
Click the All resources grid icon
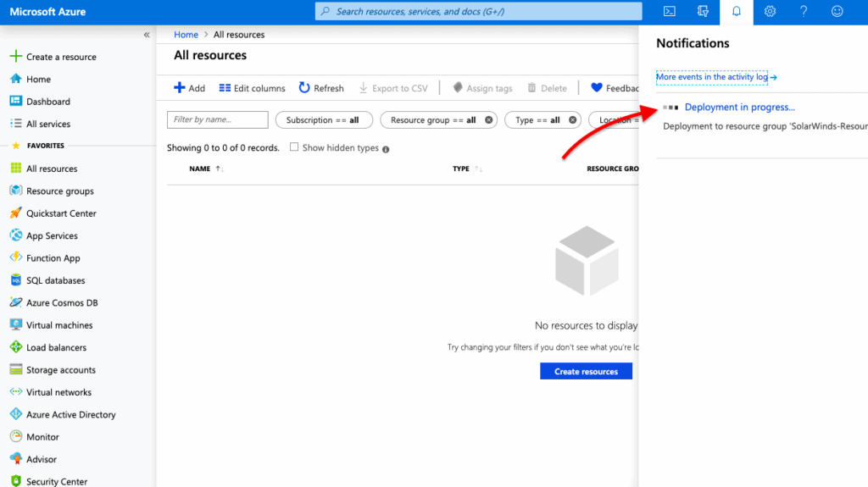tap(16, 168)
